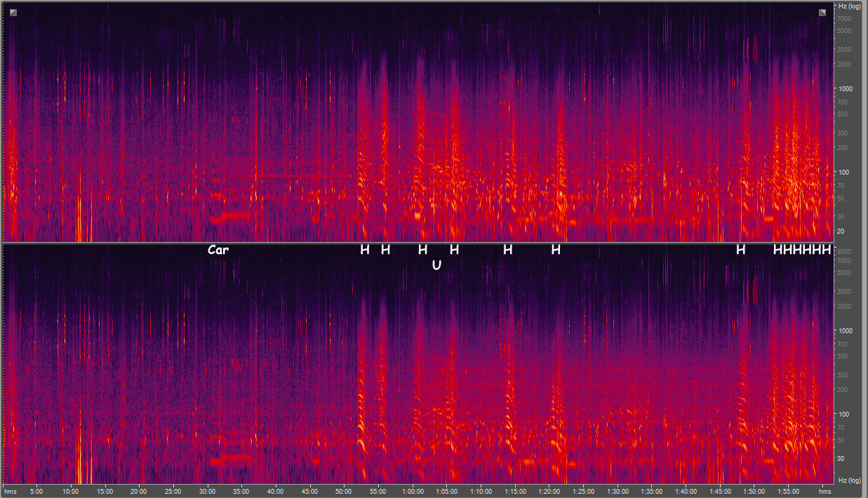Click the 'hms' label at ruler's left end
The height and width of the screenshot is (498, 868).
[x=12, y=491]
